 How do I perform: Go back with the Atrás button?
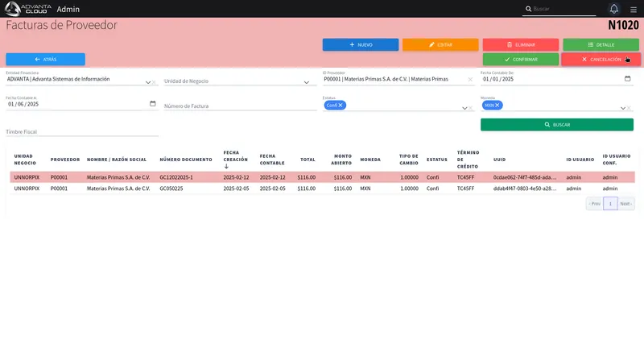46,59
